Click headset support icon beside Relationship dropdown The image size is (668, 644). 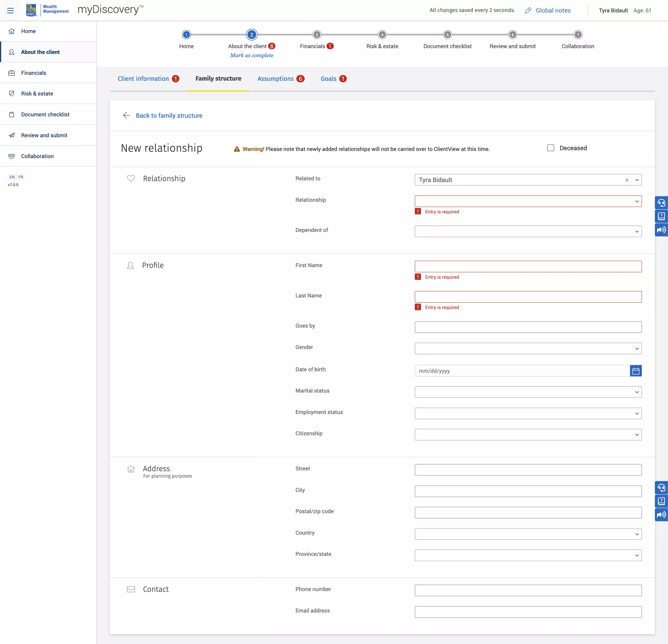coord(661,203)
